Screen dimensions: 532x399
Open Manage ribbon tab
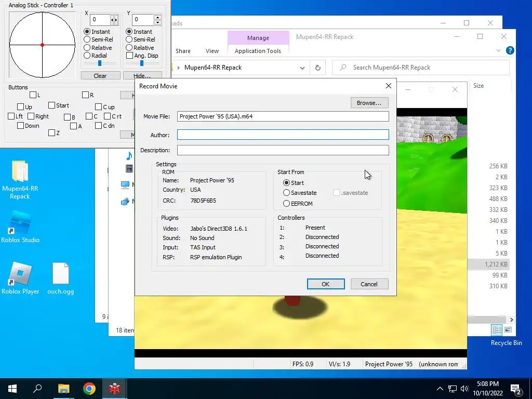258,37
